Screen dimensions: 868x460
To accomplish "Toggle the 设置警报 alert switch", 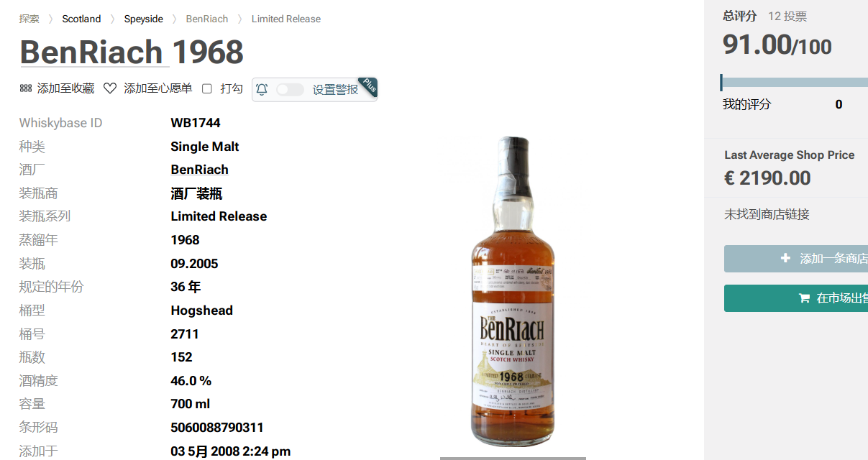I will [x=290, y=89].
